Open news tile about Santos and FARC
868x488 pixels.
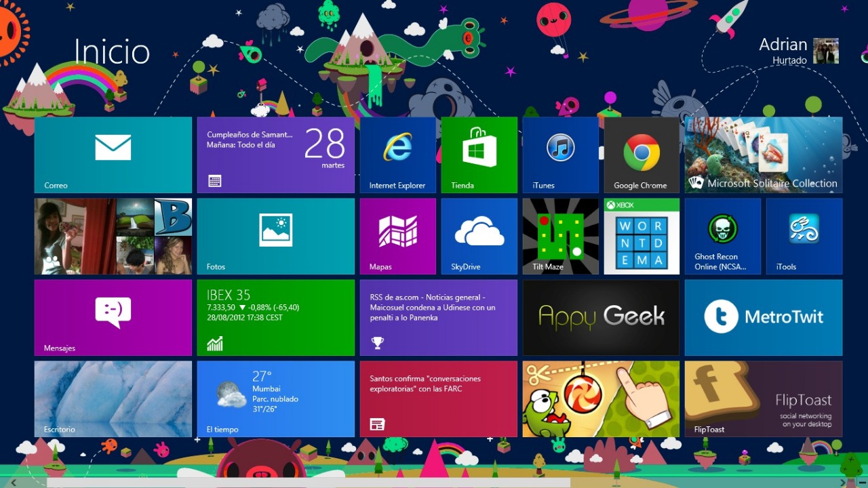pyautogui.click(x=439, y=399)
